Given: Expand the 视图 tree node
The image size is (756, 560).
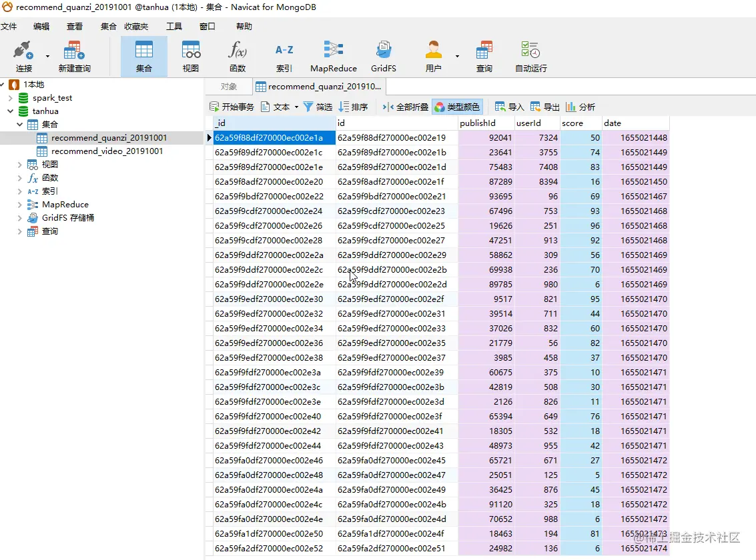Looking at the screenshot, I should [20, 165].
